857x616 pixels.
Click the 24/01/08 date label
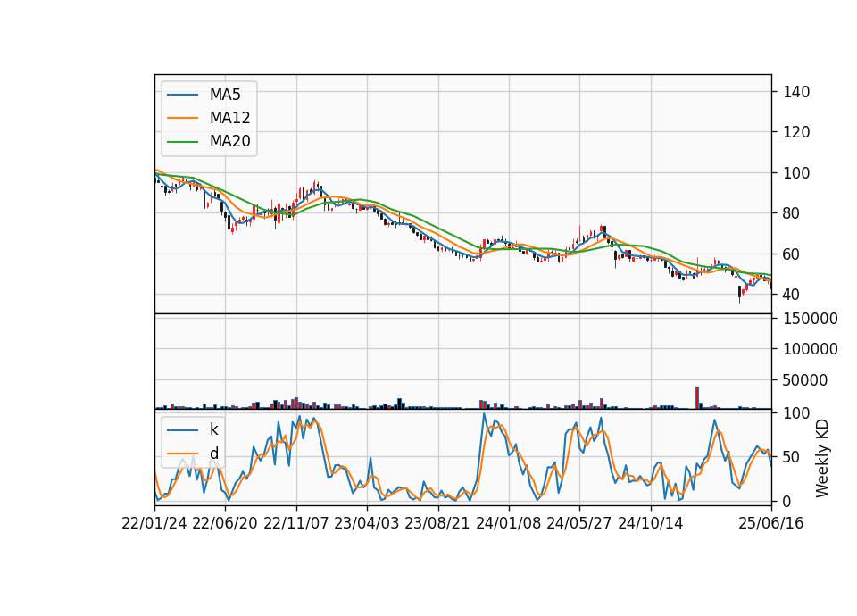point(509,523)
